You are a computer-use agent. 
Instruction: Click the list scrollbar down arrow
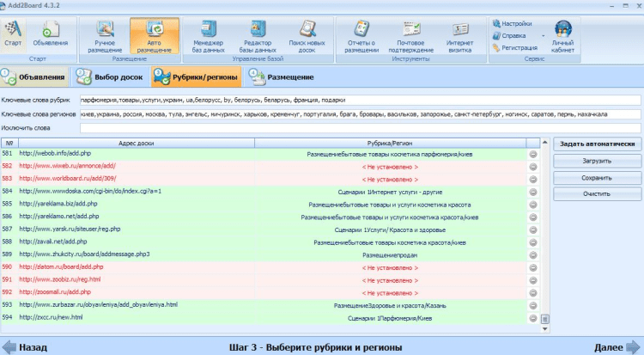coord(545,328)
